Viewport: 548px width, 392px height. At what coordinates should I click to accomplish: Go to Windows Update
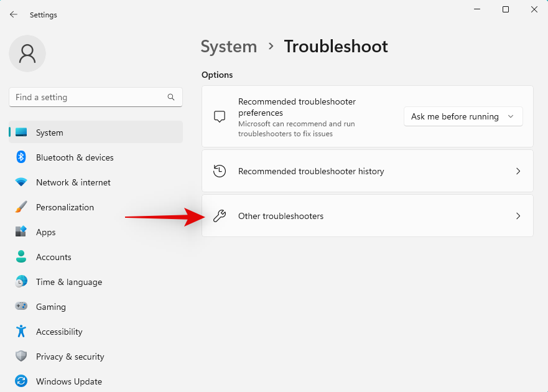[95, 381]
